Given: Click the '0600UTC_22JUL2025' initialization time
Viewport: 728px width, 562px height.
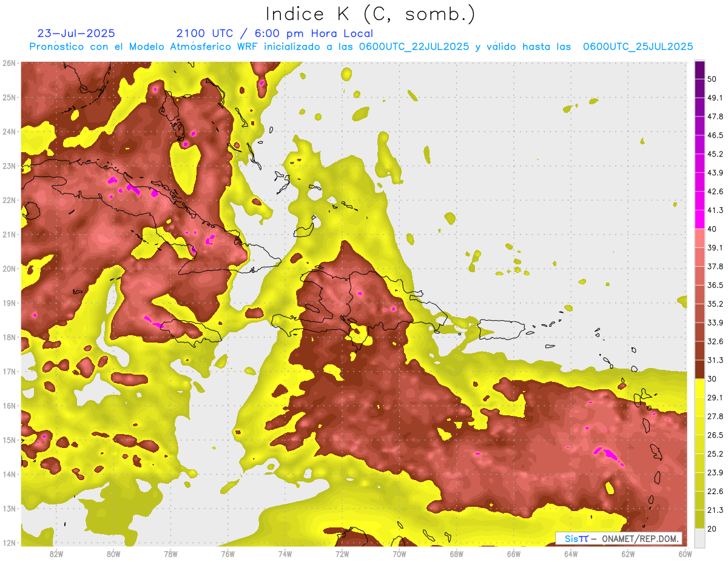Looking at the screenshot, I should [414, 47].
